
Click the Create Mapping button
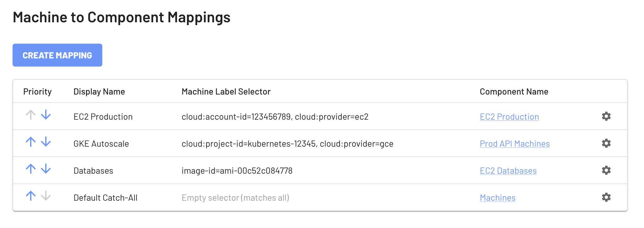(x=57, y=55)
